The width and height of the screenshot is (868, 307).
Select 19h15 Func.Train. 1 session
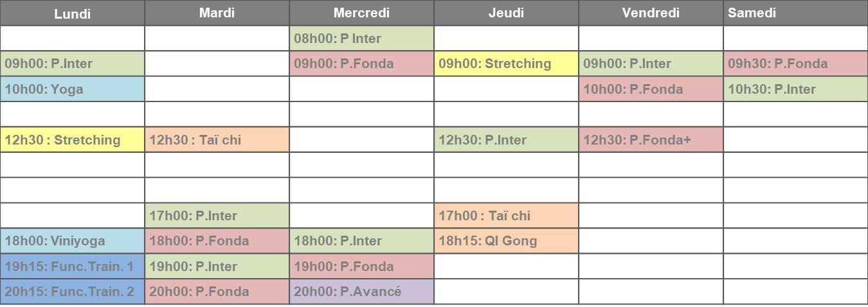coord(73,267)
